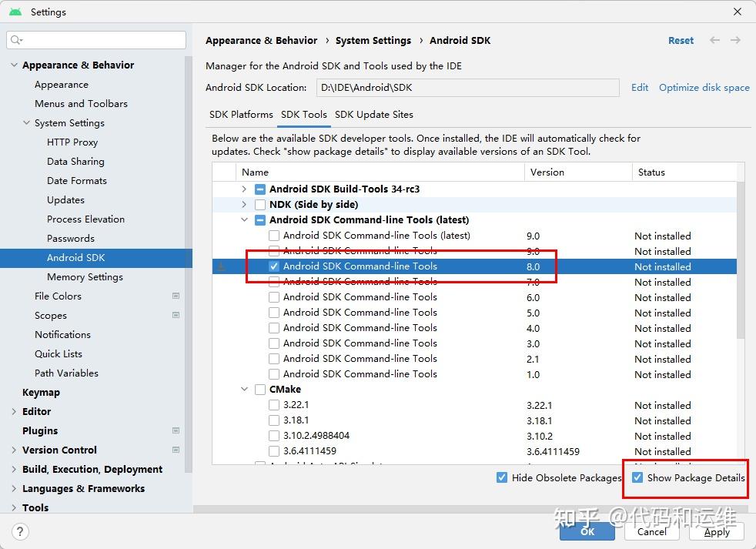Click the back navigation arrow icon
This screenshot has height=549, width=756.
click(x=715, y=40)
